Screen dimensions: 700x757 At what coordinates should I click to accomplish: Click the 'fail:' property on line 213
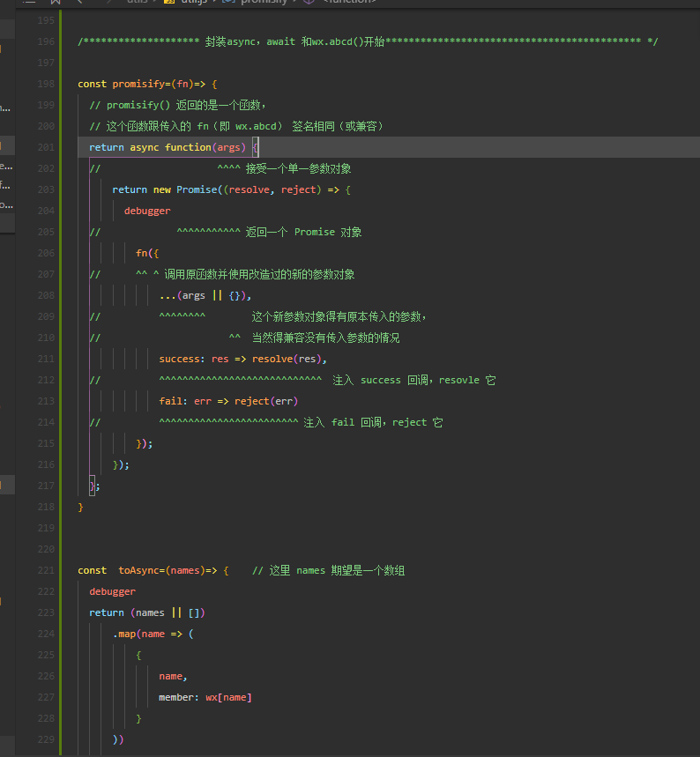(174, 401)
